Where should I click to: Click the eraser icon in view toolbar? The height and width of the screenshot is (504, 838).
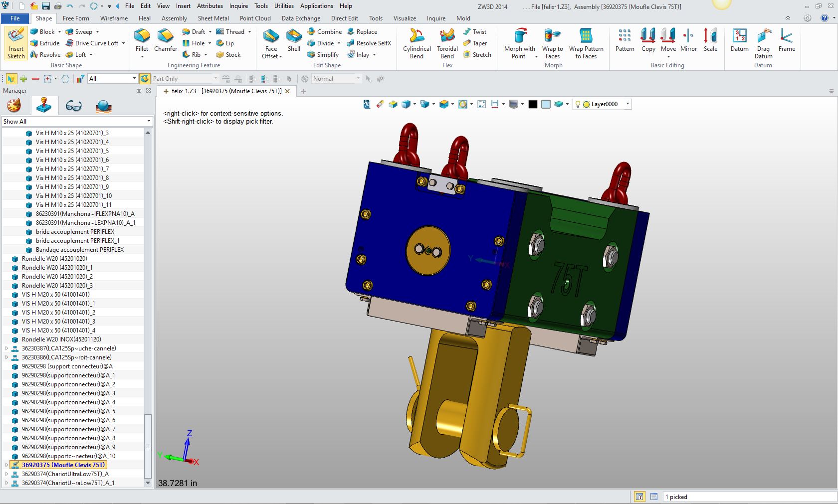coord(380,104)
